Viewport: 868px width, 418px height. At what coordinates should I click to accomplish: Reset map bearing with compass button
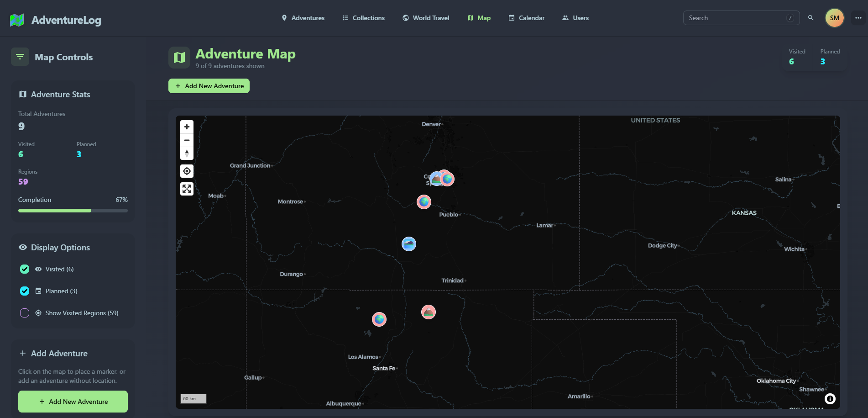point(187,153)
